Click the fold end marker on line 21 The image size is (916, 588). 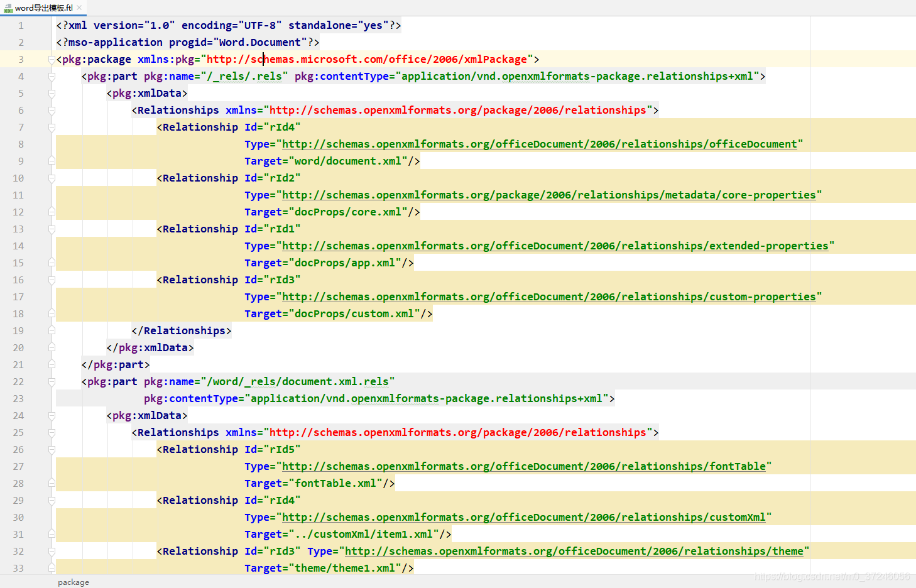tap(52, 364)
